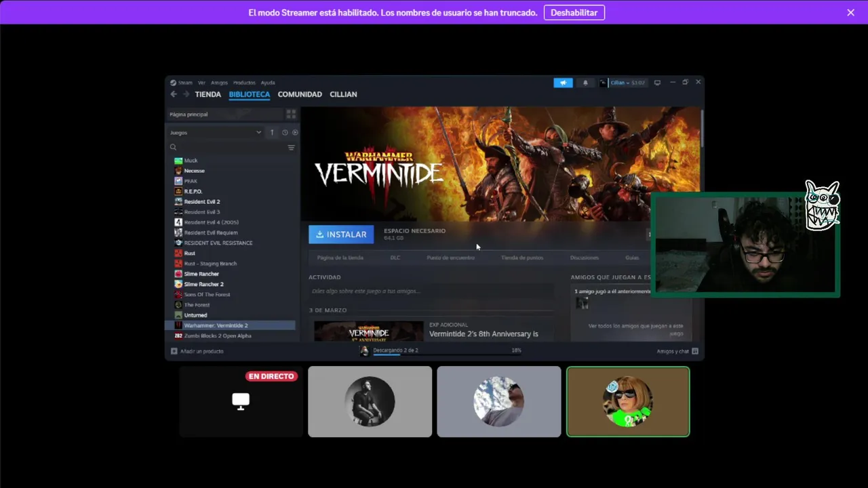
Task: Open library advanced filter options icon
Action: click(x=291, y=147)
